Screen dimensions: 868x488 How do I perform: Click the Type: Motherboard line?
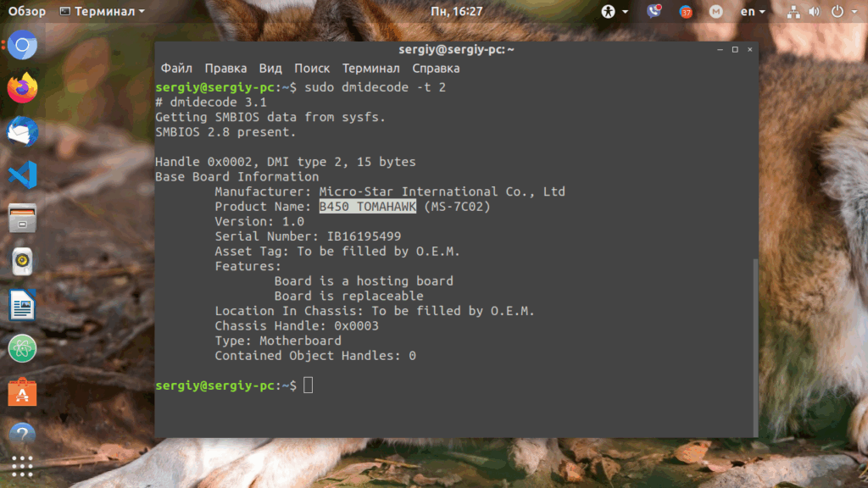pos(278,341)
